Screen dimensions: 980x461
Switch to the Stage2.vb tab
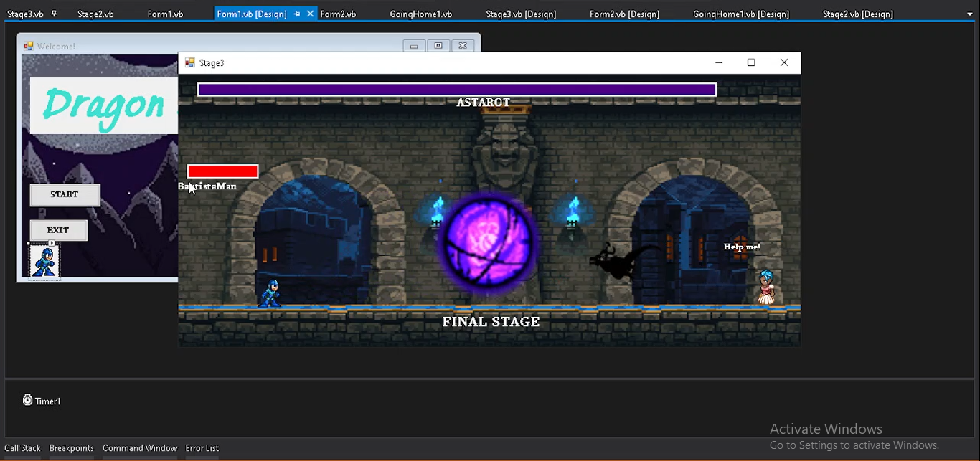[95, 14]
